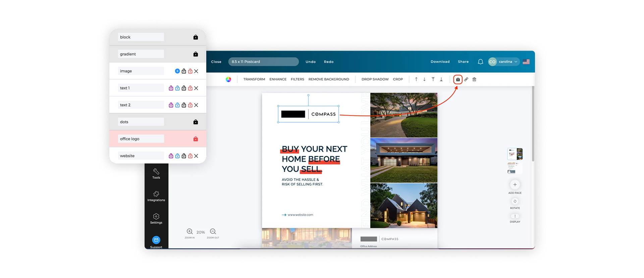Select www.website.com text on canvas

(x=300, y=215)
